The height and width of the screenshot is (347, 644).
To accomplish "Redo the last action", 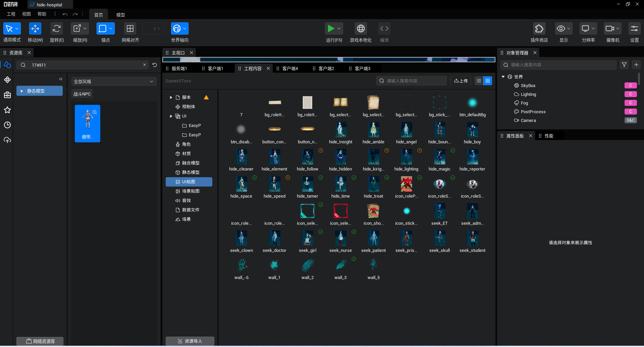I will (75, 14).
